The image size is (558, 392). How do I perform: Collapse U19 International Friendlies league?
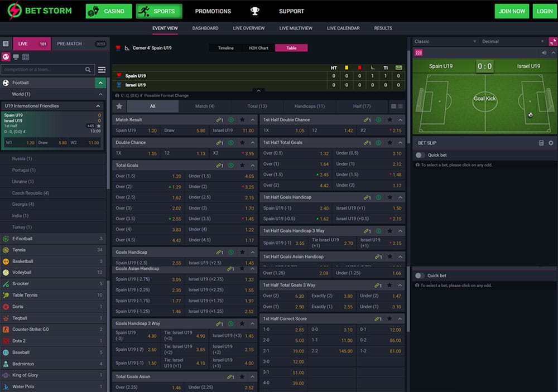98,106
